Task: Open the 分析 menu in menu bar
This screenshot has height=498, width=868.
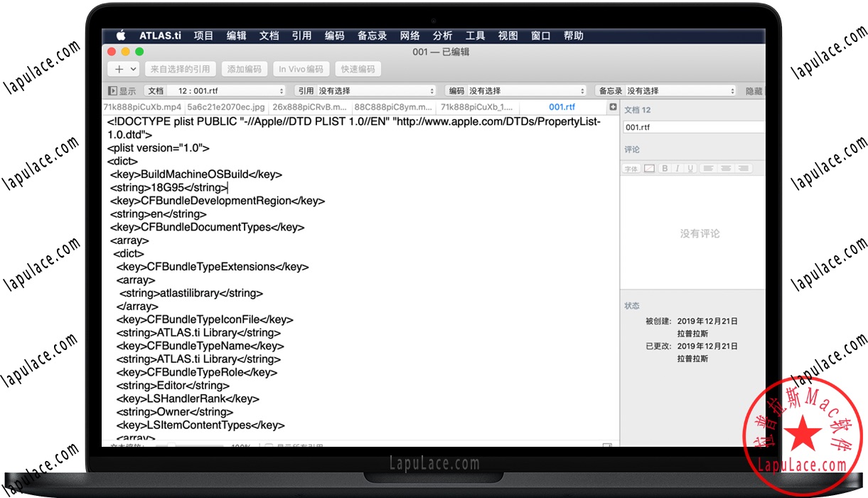Action: [x=442, y=36]
